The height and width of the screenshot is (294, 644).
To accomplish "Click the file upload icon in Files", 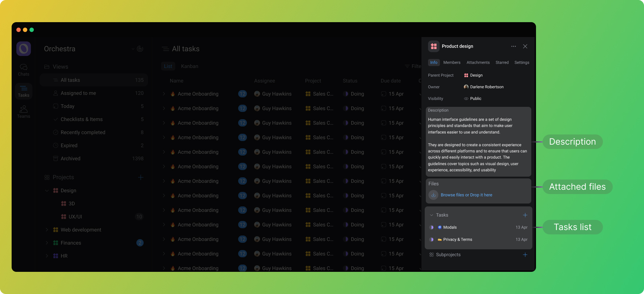I will [433, 195].
